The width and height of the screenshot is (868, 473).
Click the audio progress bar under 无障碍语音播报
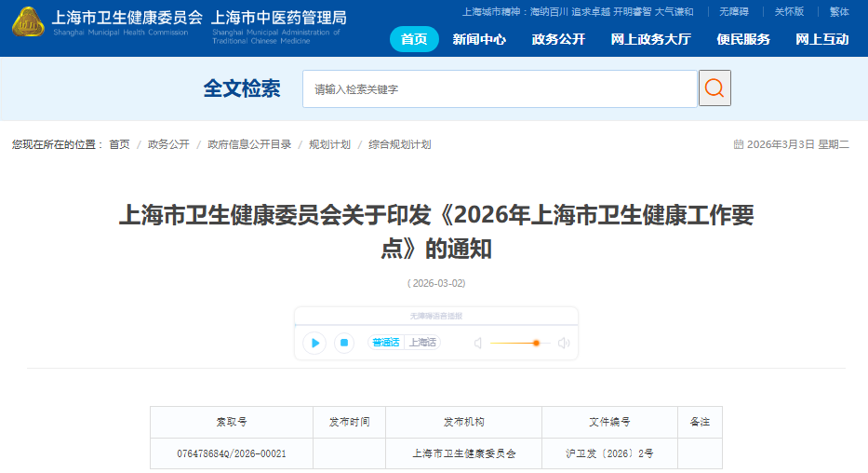pos(436,325)
